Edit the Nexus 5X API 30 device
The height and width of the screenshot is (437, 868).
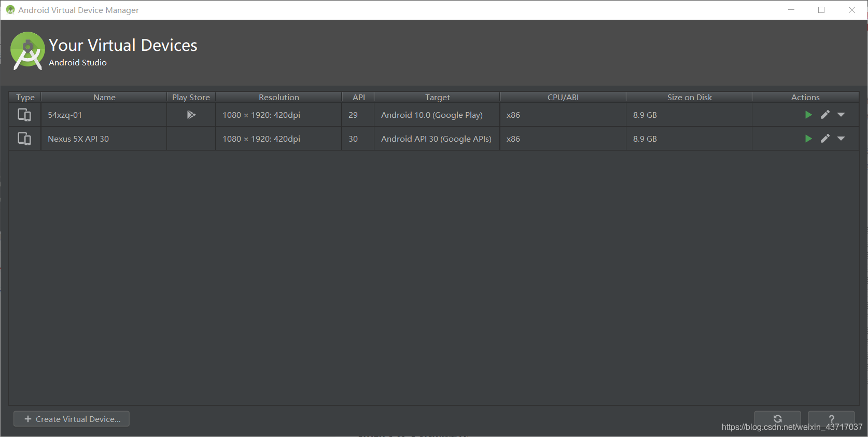(x=825, y=139)
